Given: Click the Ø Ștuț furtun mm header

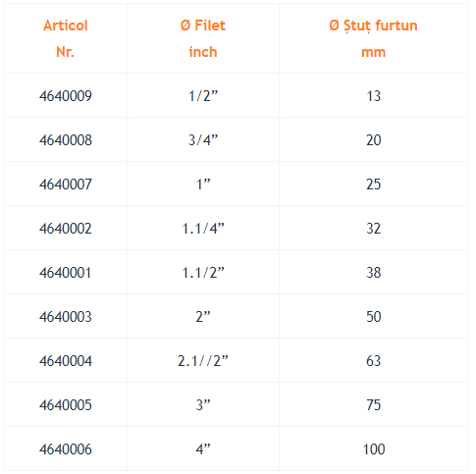Looking at the screenshot, I should (x=373, y=38).
